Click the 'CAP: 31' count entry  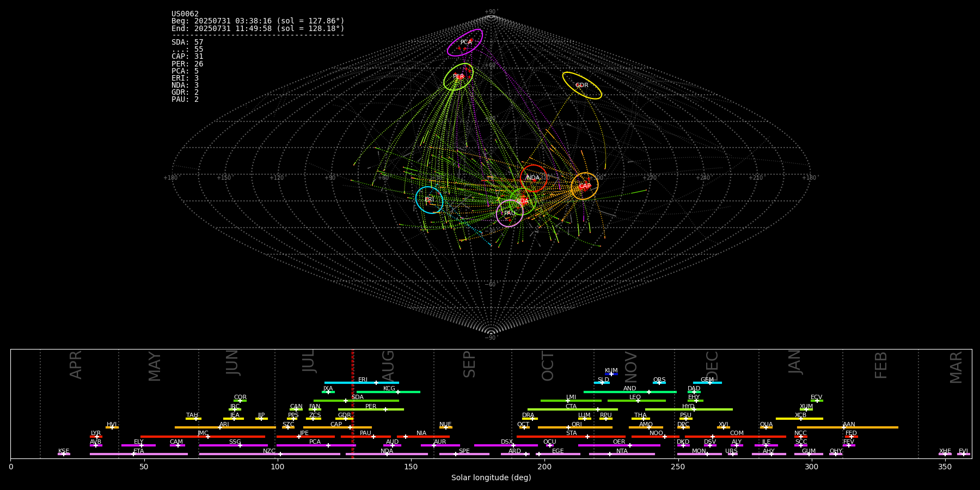(x=187, y=57)
